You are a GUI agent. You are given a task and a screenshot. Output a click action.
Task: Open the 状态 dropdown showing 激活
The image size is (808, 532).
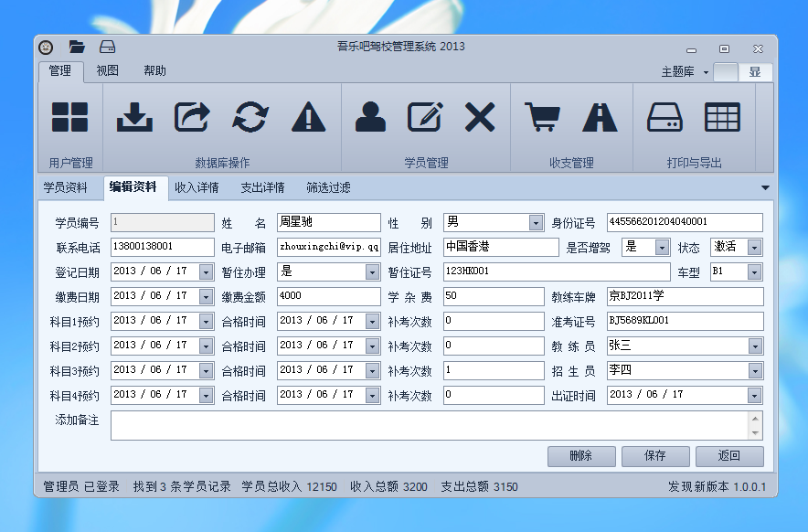point(754,248)
